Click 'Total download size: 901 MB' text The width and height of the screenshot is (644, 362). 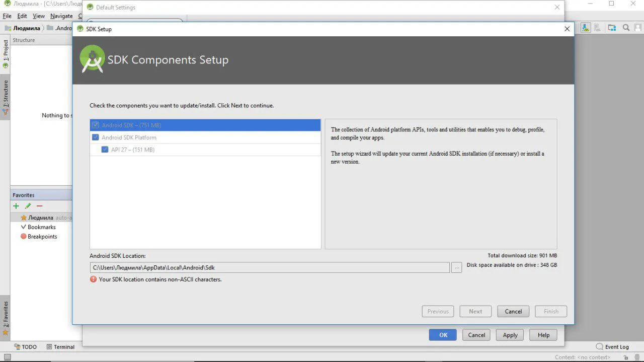pyautogui.click(x=522, y=255)
